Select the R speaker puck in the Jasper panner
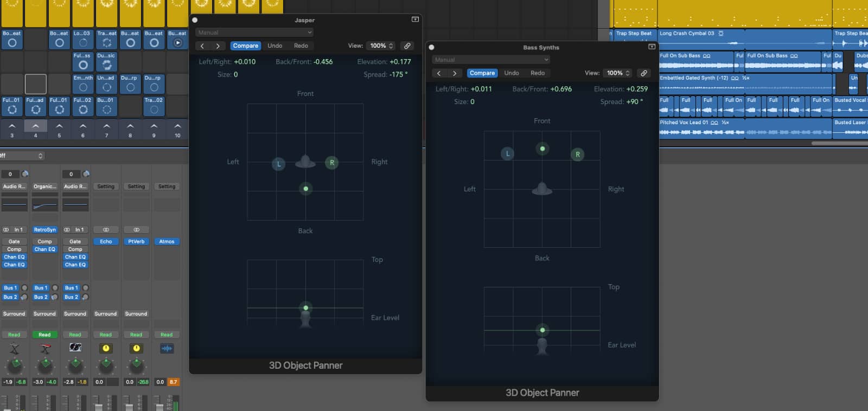This screenshot has height=411, width=868. [332, 162]
